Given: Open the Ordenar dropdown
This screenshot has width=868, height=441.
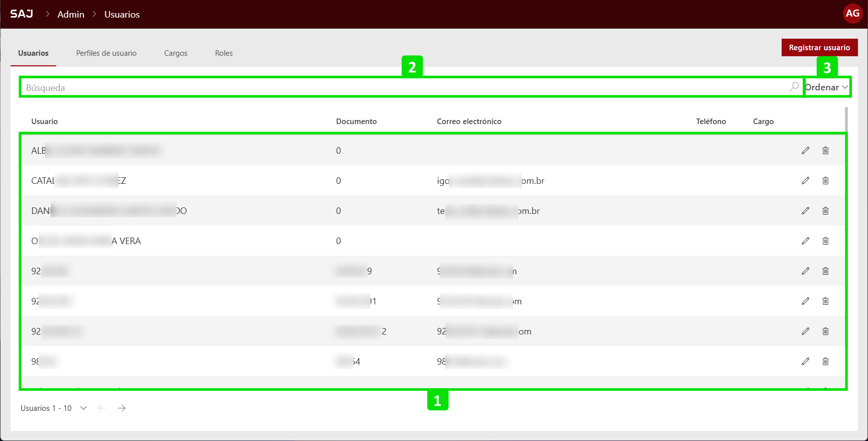Looking at the screenshot, I should 826,87.
